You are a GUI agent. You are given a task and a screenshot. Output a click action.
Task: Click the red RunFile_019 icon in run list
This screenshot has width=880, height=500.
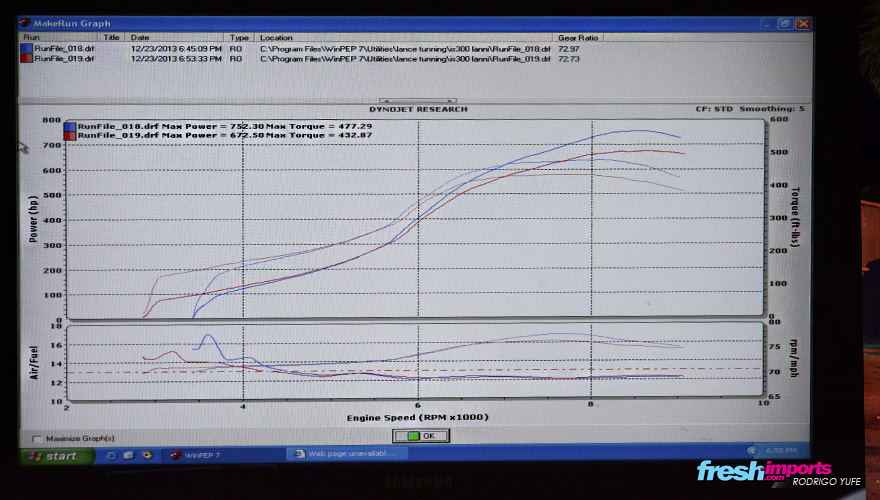point(27,59)
